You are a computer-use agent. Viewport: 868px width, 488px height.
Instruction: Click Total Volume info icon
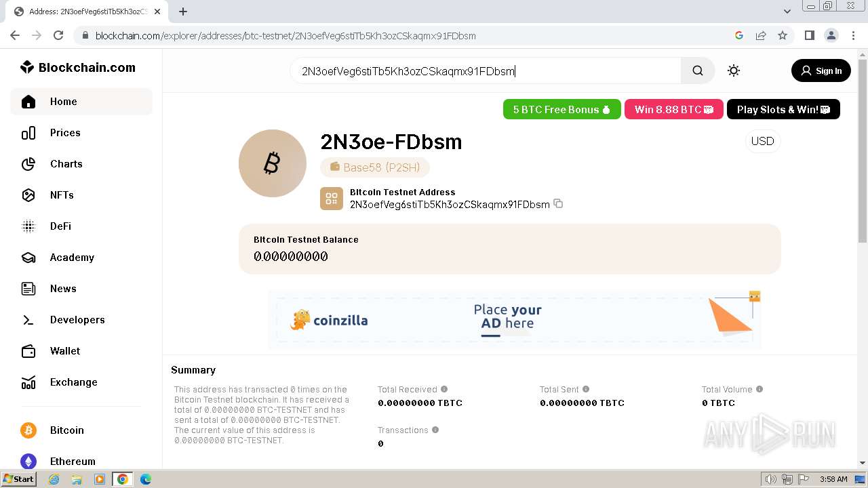759,389
